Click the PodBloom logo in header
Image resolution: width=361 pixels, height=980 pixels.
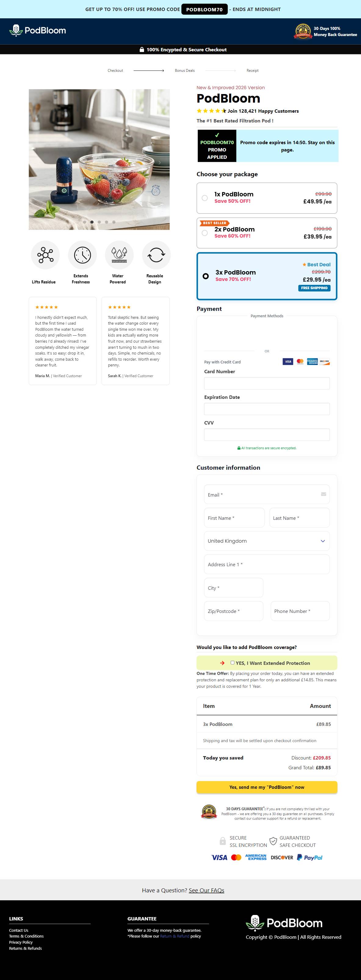pyautogui.click(x=38, y=31)
